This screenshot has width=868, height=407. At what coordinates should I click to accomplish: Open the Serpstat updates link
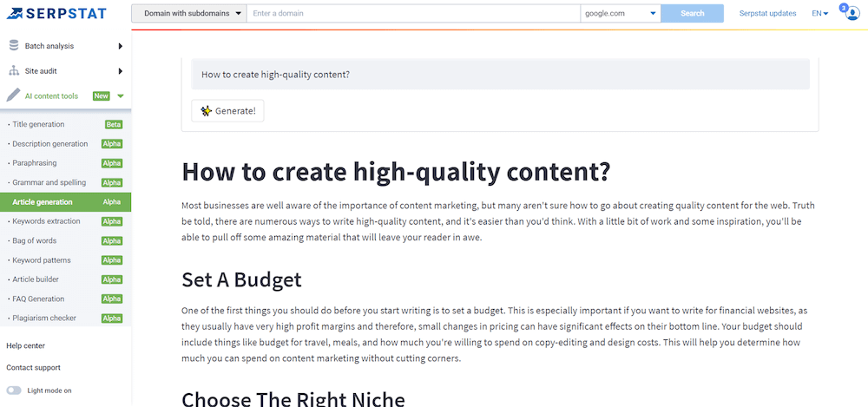(x=767, y=13)
